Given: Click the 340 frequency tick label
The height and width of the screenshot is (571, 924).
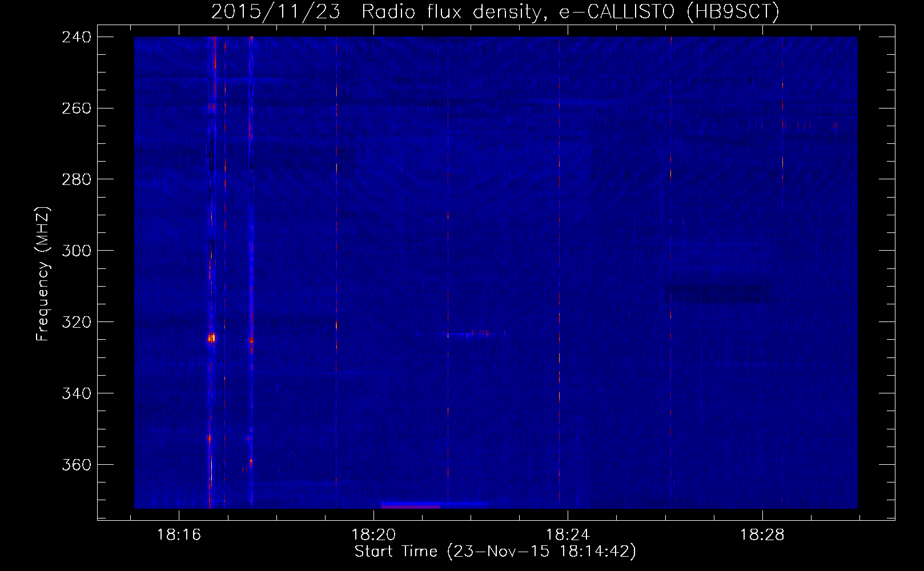Looking at the screenshot, I should tap(75, 393).
